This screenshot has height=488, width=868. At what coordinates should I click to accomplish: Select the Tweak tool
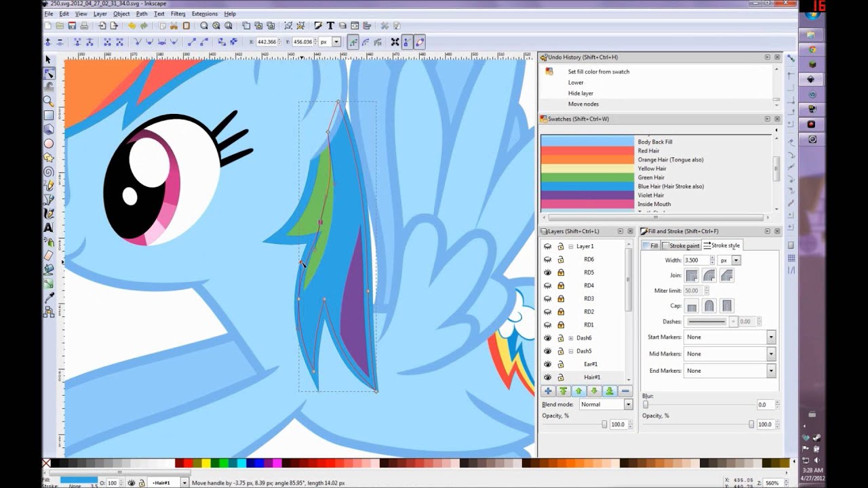(x=48, y=87)
